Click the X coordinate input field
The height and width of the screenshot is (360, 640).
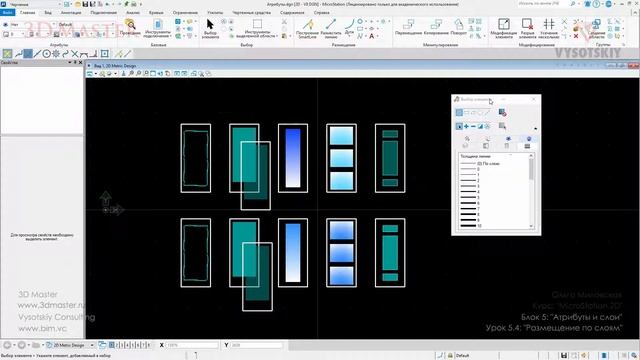click(x=192, y=345)
